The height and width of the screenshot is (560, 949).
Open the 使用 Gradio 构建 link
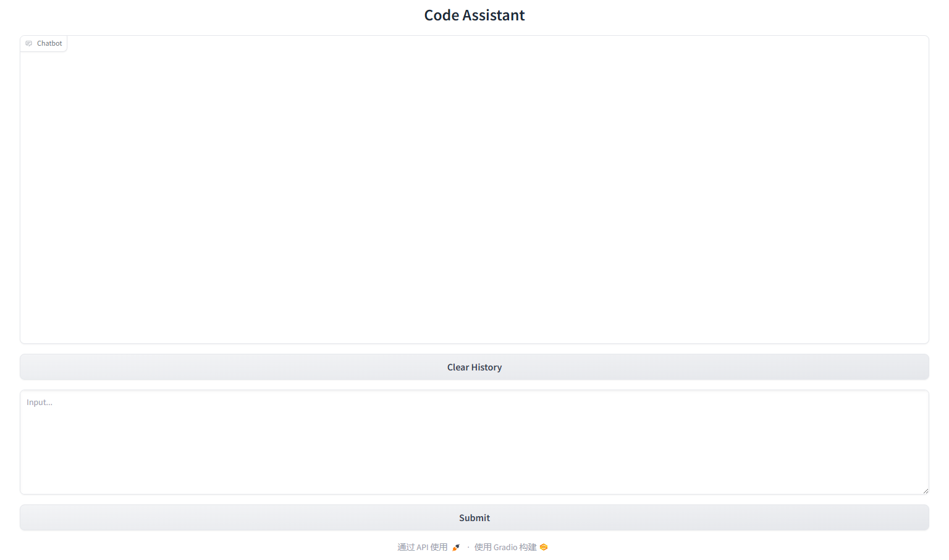511,547
